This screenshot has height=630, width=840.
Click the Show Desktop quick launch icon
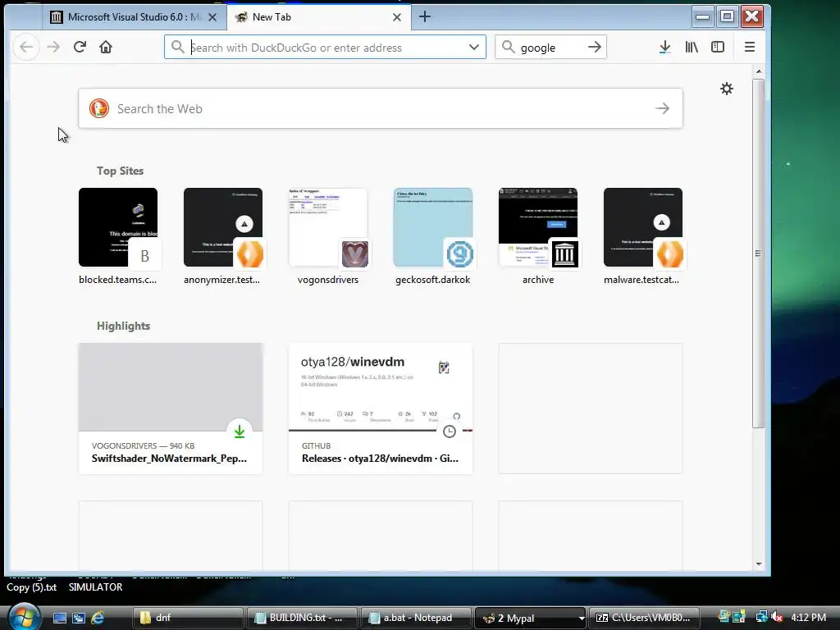click(59, 618)
